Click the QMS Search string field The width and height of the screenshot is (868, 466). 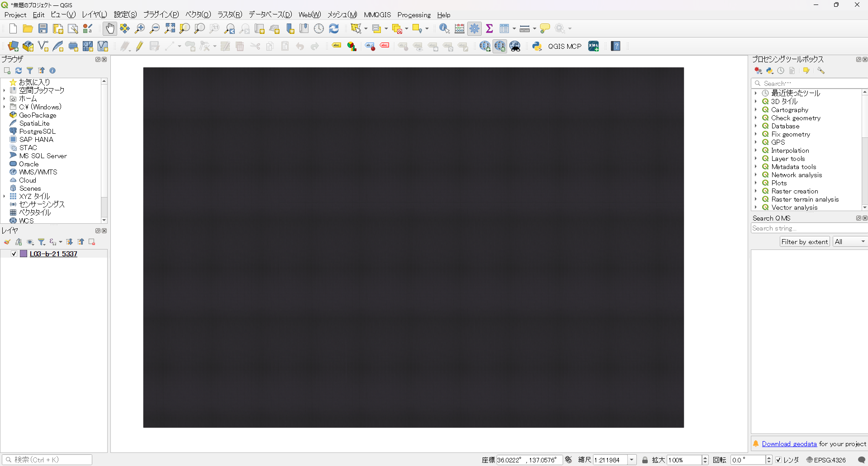[x=810, y=228]
